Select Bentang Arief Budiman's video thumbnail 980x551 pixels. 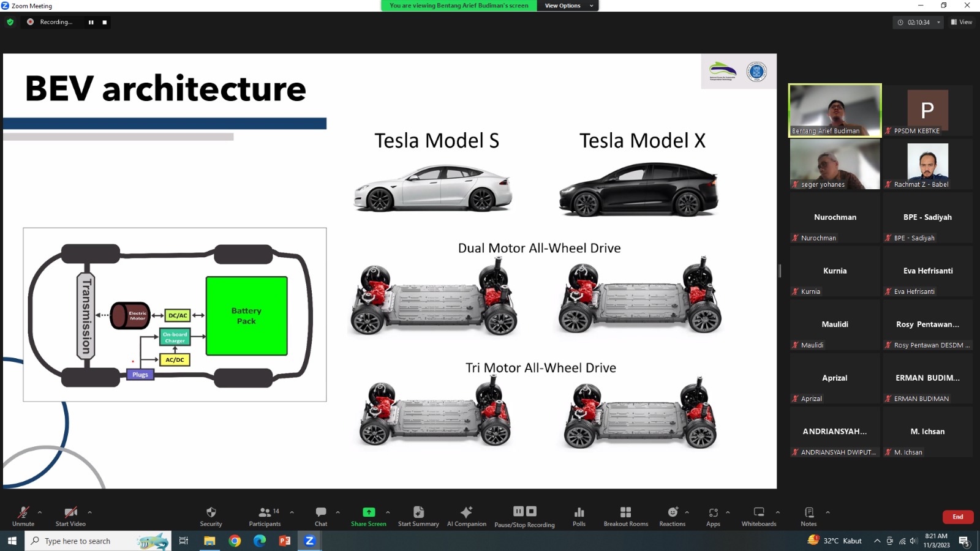(x=835, y=110)
